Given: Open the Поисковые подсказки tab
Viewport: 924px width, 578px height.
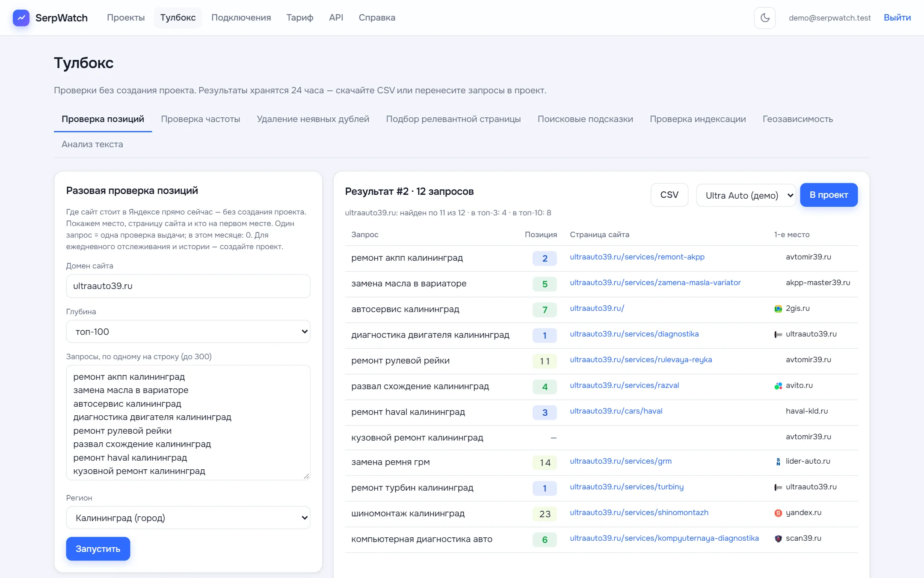Looking at the screenshot, I should coord(585,119).
